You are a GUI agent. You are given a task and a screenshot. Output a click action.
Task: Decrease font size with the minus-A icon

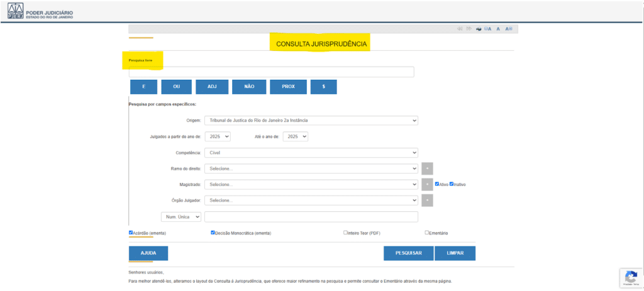point(488,29)
